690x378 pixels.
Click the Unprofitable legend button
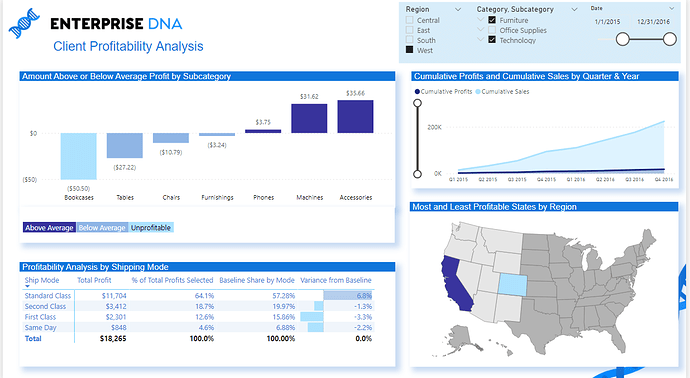pyautogui.click(x=151, y=228)
